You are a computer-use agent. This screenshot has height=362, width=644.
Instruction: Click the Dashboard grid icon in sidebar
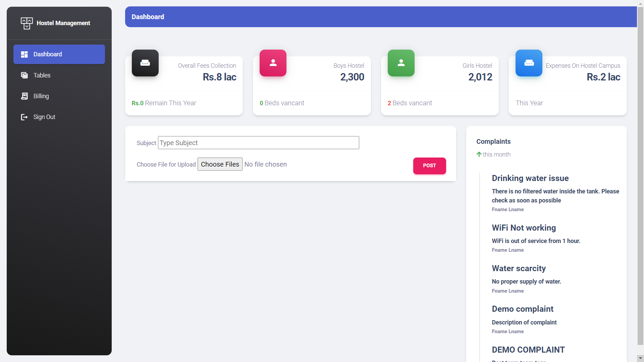24,54
